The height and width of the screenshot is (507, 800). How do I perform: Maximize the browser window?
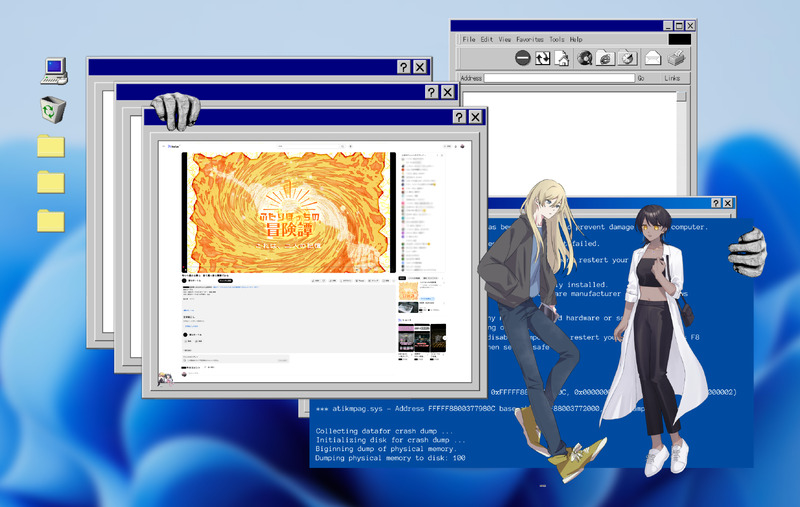[679, 26]
